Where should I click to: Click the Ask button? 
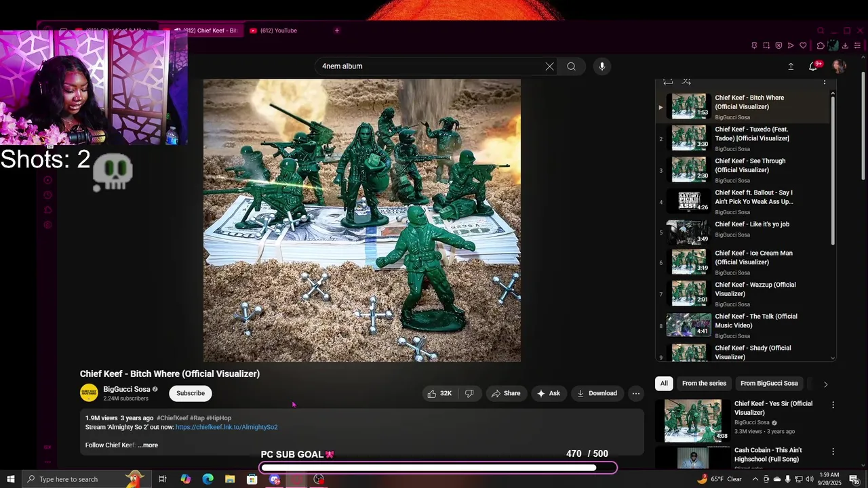tap(549, 393)
